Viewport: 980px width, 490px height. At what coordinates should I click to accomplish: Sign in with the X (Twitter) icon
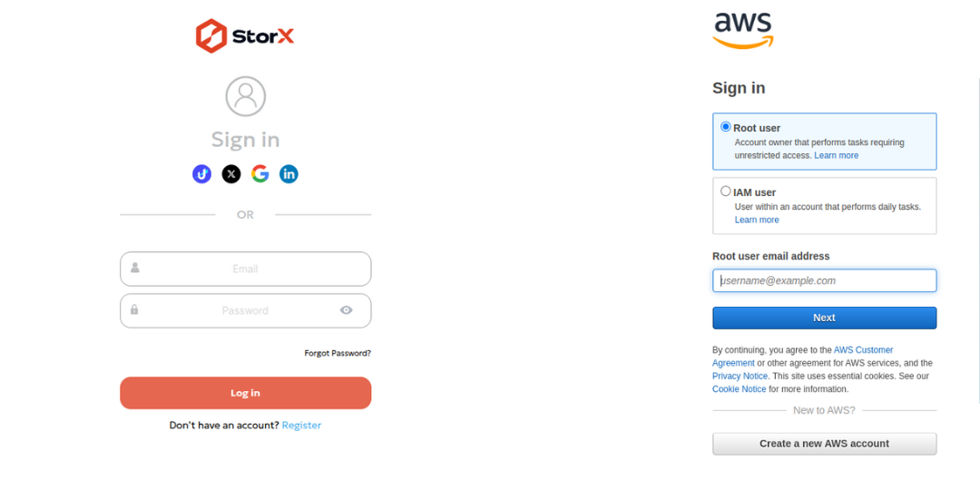pyautogui.click(x=231, y=174)
